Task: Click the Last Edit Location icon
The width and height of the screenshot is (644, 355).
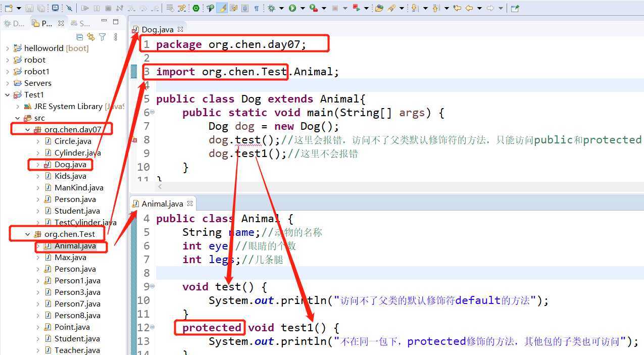Action: click(x=458, y=8)
